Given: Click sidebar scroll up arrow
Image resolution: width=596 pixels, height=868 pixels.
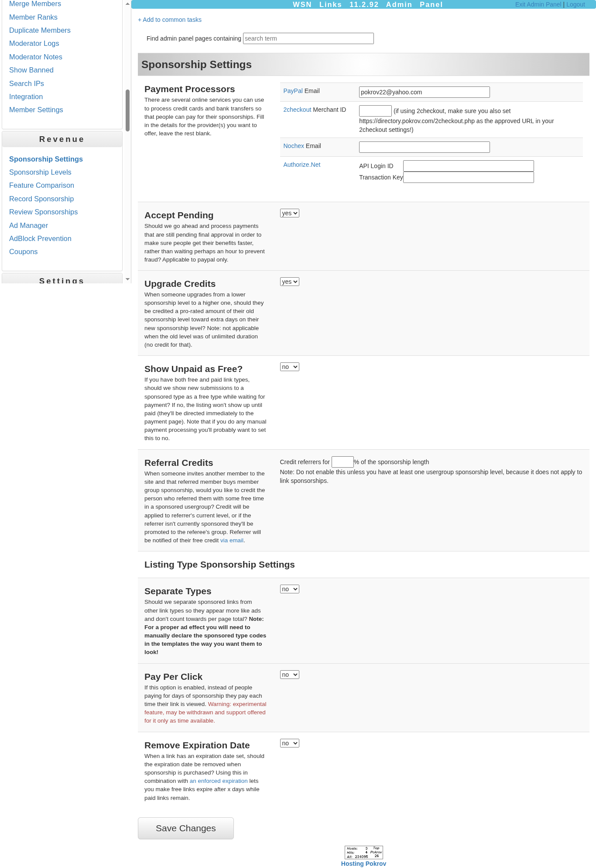Looking at the screenshot, I should (x=127, y=3).
